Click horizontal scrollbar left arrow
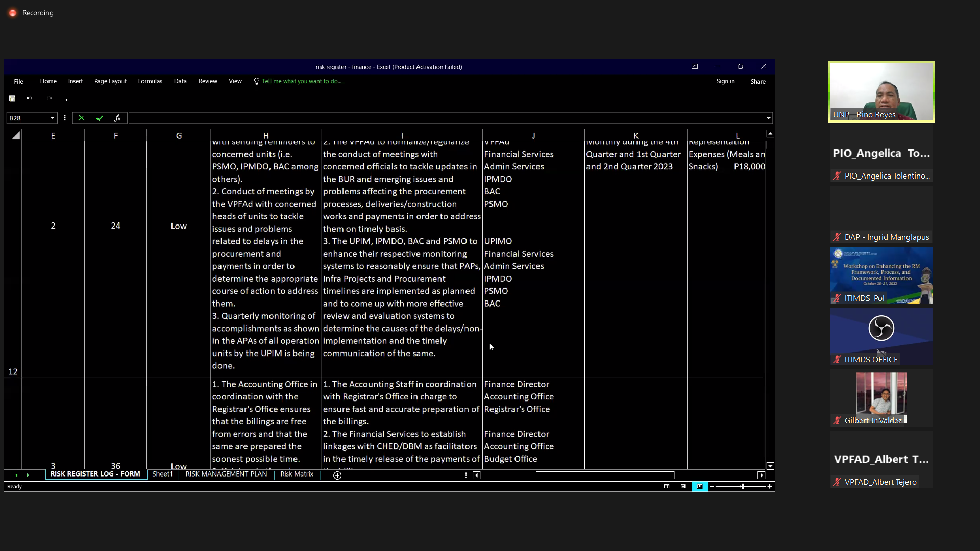The height and width of the screenshot is (551, 980). (476, 475)
